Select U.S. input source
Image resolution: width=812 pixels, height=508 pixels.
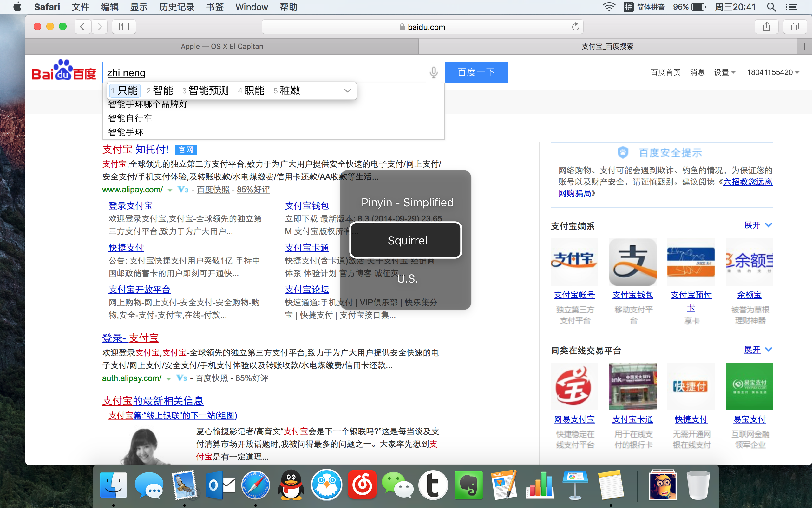407,278
